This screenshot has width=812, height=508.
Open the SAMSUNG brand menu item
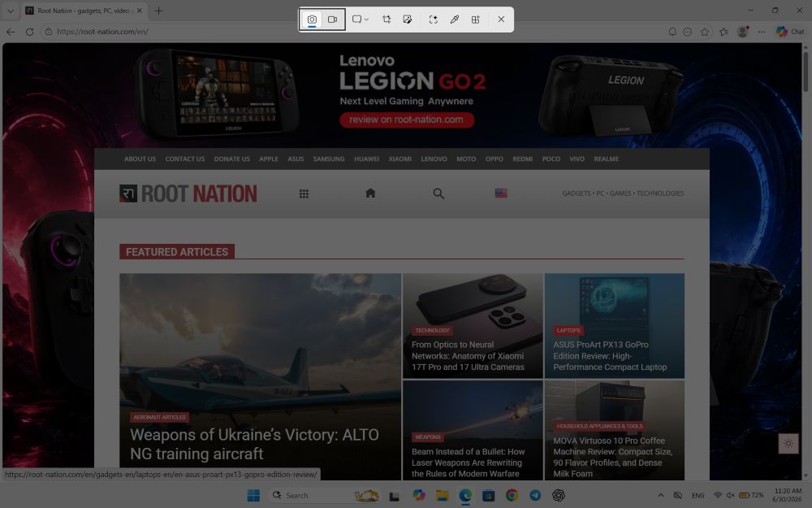pyautogui.click(x=329, y=159)
